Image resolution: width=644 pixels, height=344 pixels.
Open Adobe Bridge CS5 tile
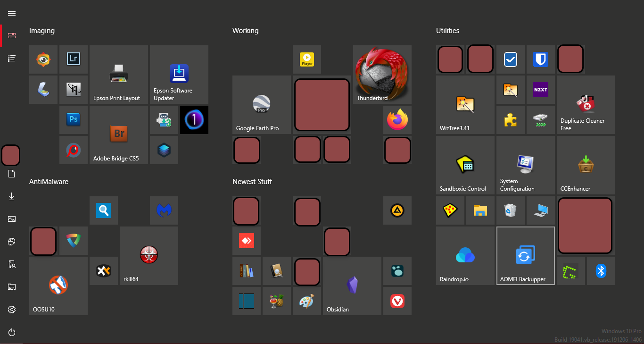click(119, 135)
